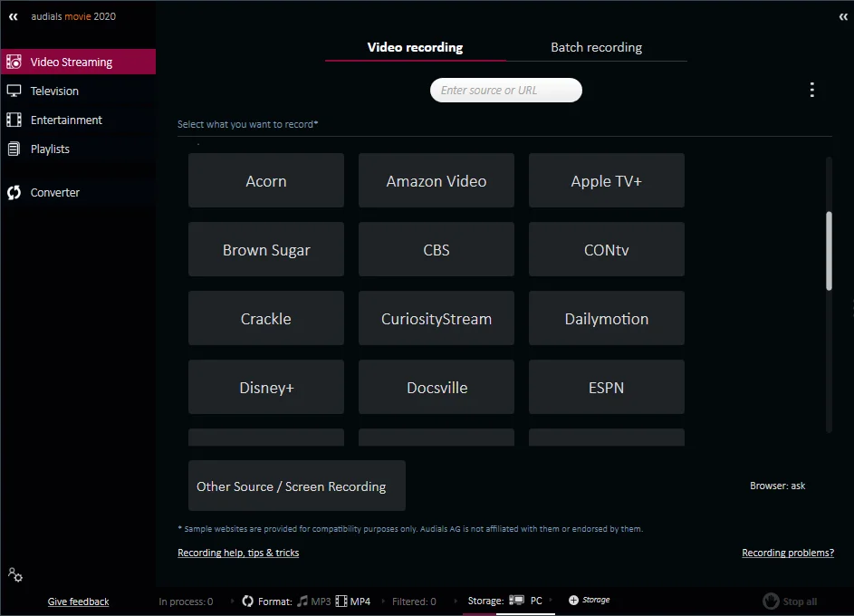Open user settings gear icon
The image size is (854, 616).
(15, 574)
